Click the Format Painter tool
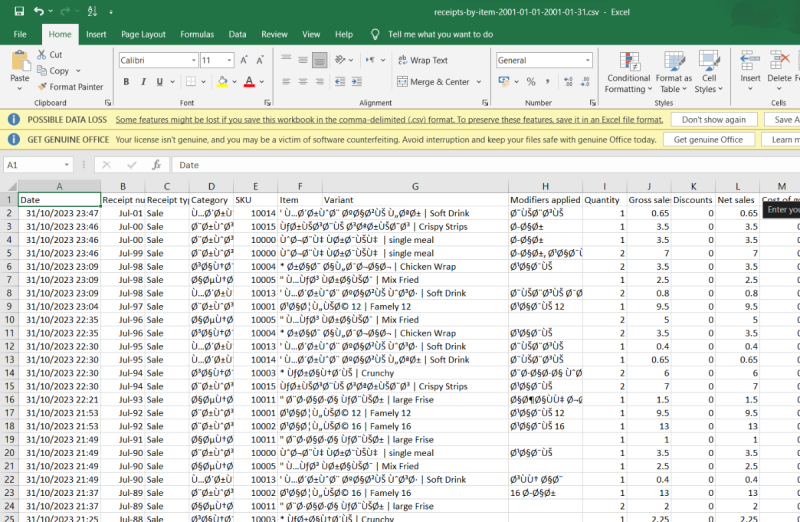The height and width of the screenshot is (522, 800). (x=70, y=87)
